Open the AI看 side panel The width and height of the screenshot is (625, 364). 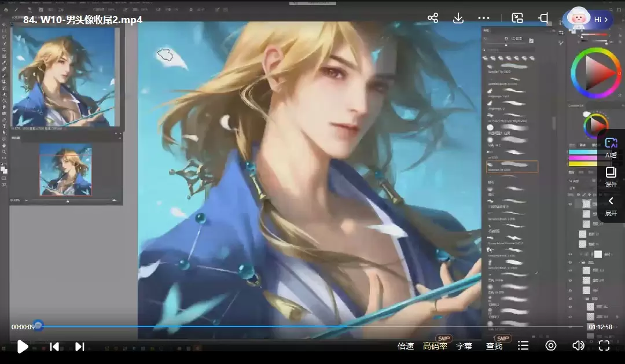click(x=611, y=148)
